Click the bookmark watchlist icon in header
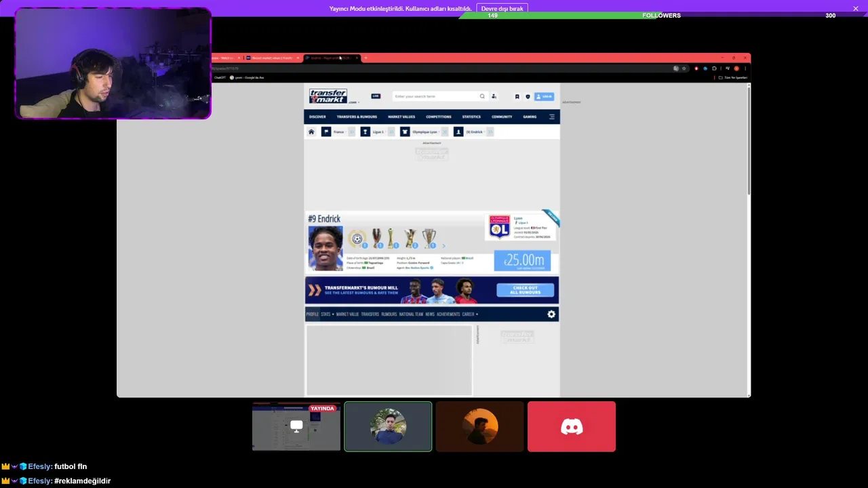Viewport: 868px width, 488px height. click(517, 96)
